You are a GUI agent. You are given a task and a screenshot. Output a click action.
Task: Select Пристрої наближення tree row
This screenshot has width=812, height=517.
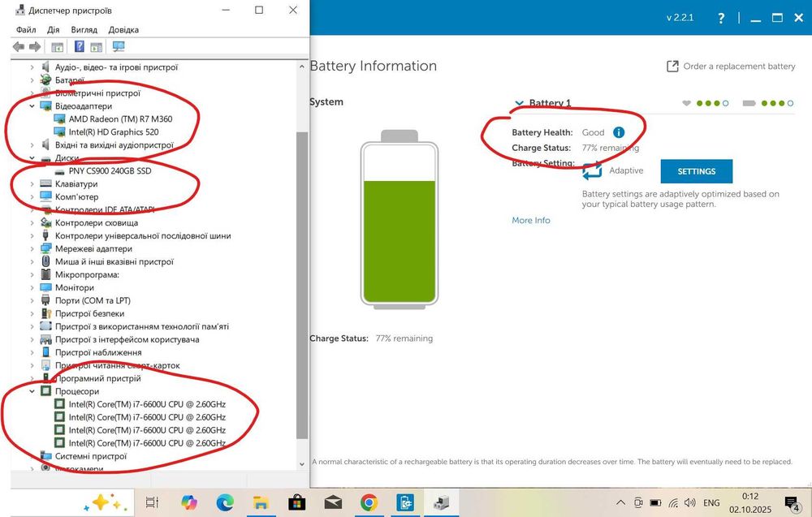[98, 352]
